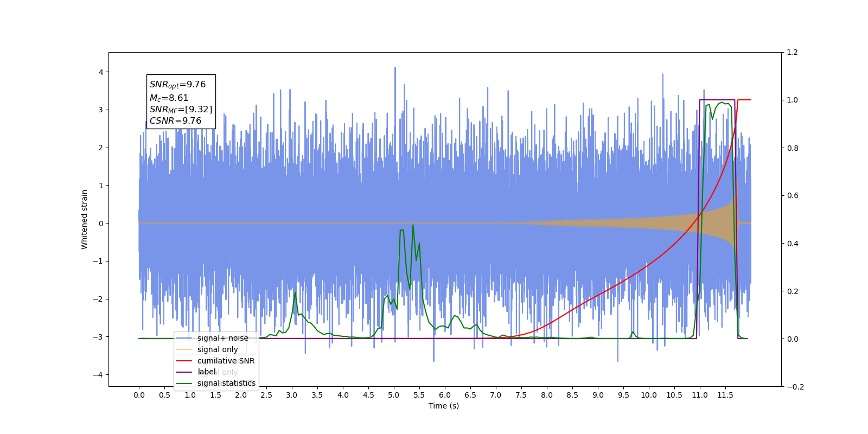Click the 6.0 tick label on the time axis

click(x=445, y=395)
